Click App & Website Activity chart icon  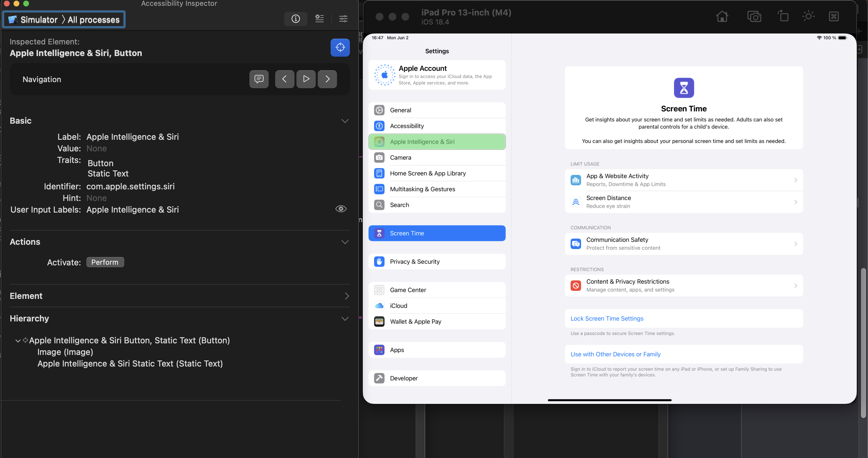pyautogui.click(x=575, y=180)
